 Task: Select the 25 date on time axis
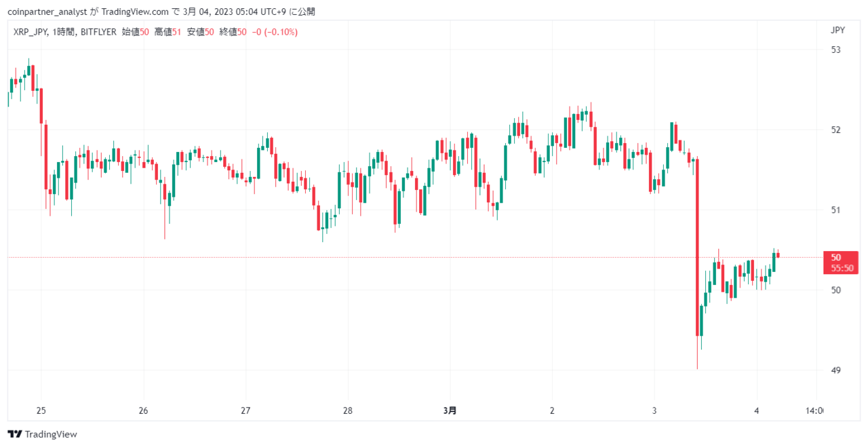[x=41, y=410]
